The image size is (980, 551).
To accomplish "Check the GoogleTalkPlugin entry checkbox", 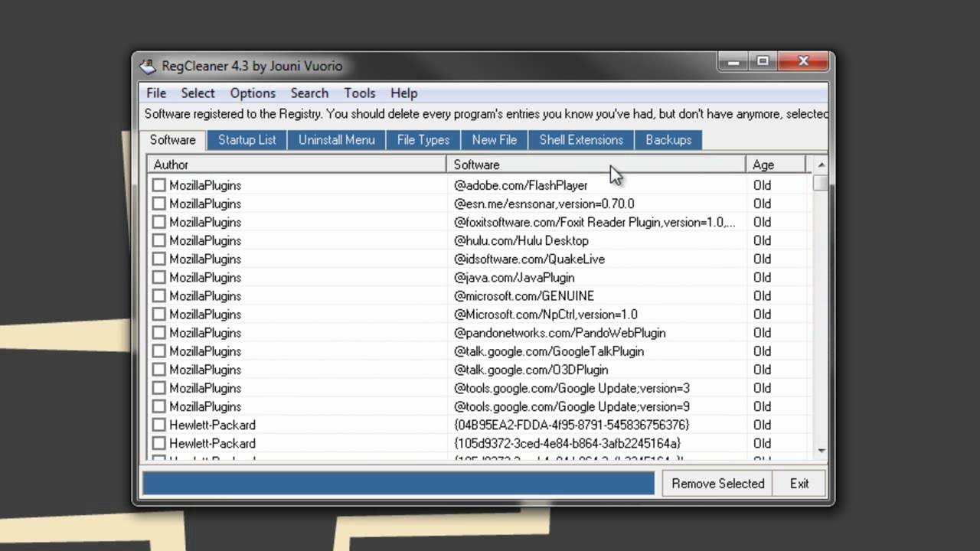I will (x=158, y=351).
